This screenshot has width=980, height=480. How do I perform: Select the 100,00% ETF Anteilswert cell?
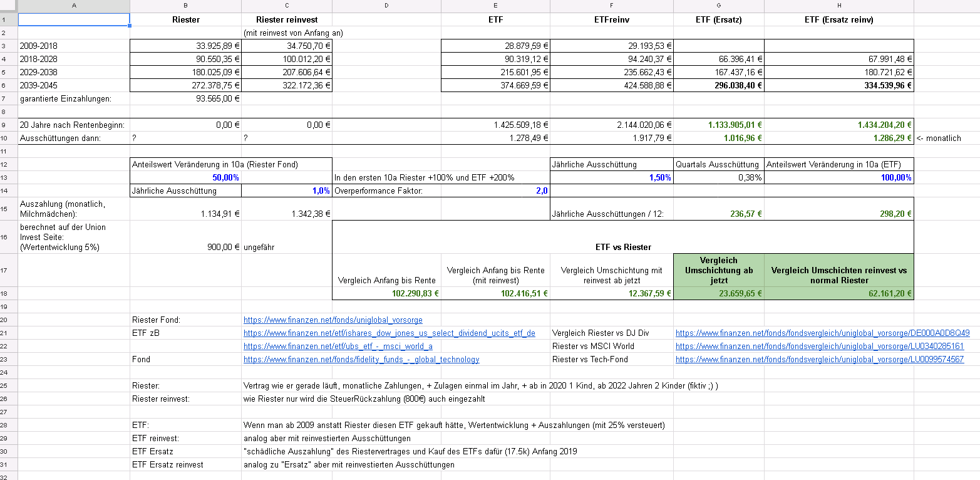838,178
